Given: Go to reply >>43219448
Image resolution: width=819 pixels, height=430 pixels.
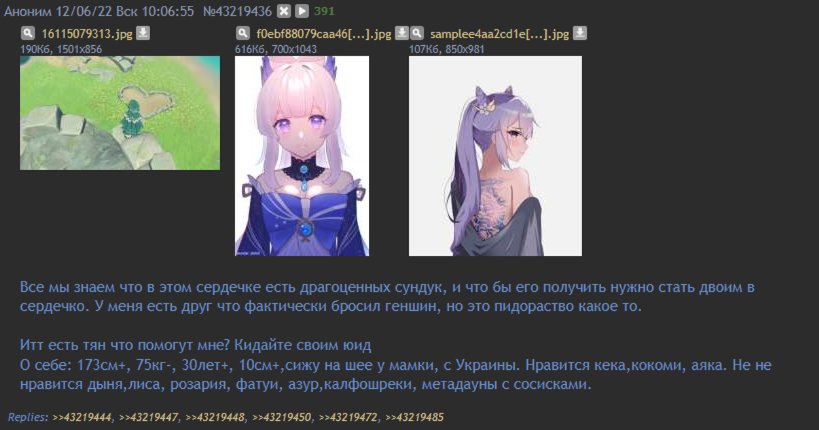Looking at the screenshot, I should coord(215,417).
